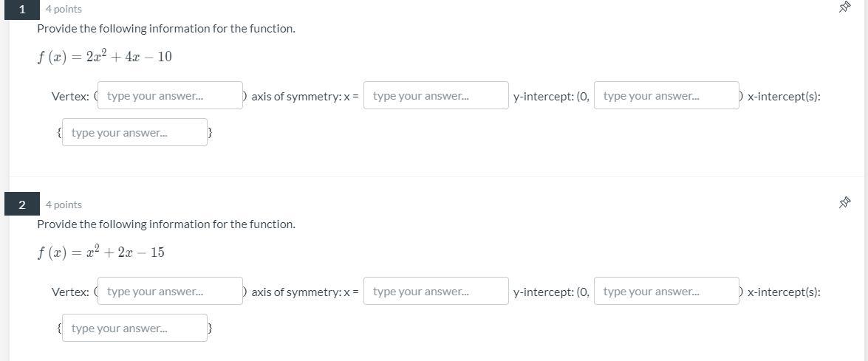
Task: Focus question 2 axis of symmetry input
Action: coord(436,292)
